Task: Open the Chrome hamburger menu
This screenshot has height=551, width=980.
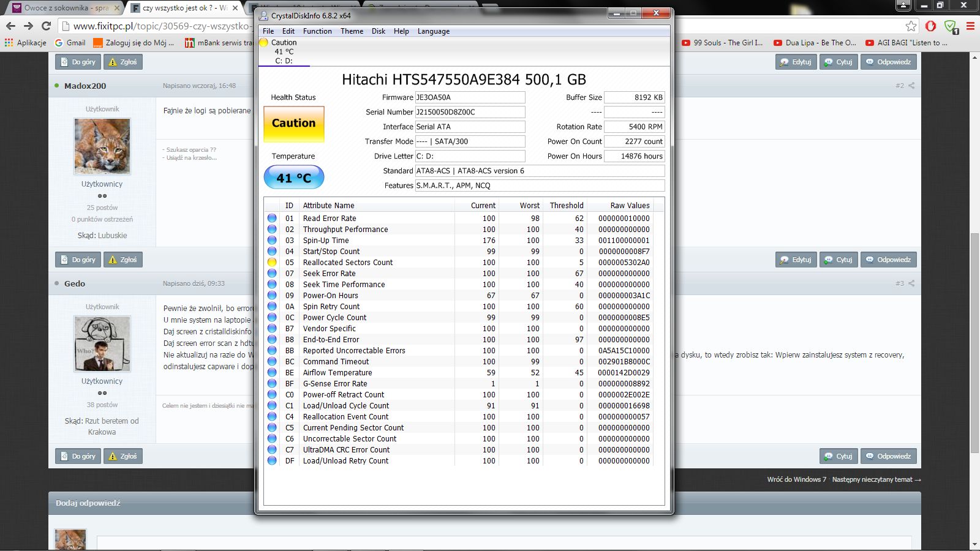Action: [x=970, y=26]
